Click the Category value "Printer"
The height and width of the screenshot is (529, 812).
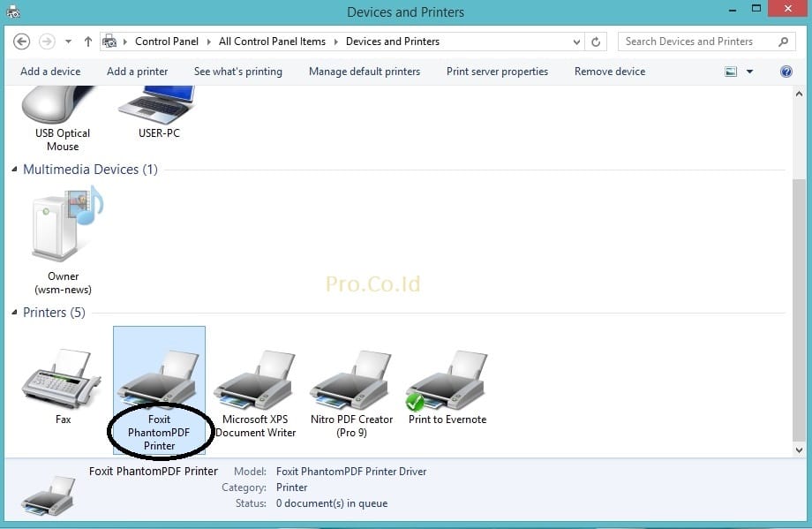291,487
